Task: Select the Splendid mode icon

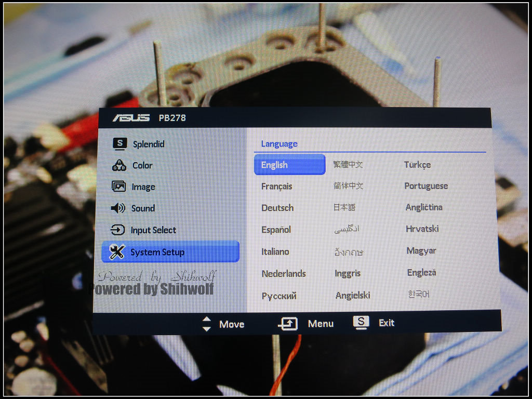Action: click(x=119, y=144)
